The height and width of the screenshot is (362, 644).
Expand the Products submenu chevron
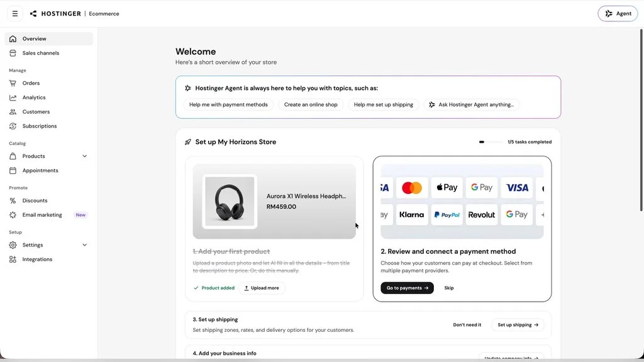coord(85,156)
